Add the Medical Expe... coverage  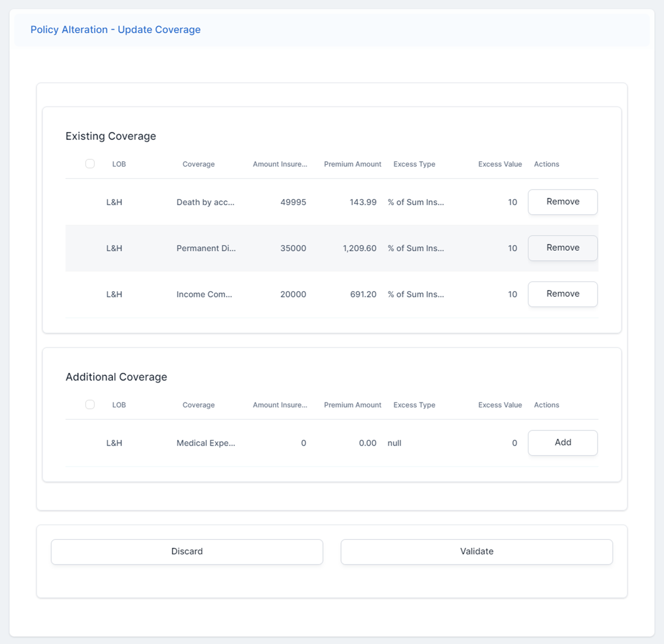(562, 442)
